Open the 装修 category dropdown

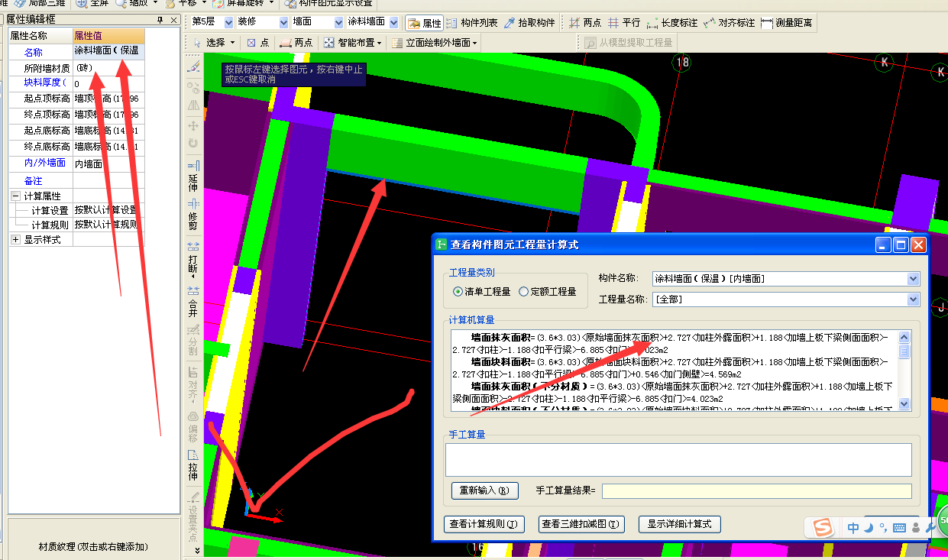[x=283, y=23]
